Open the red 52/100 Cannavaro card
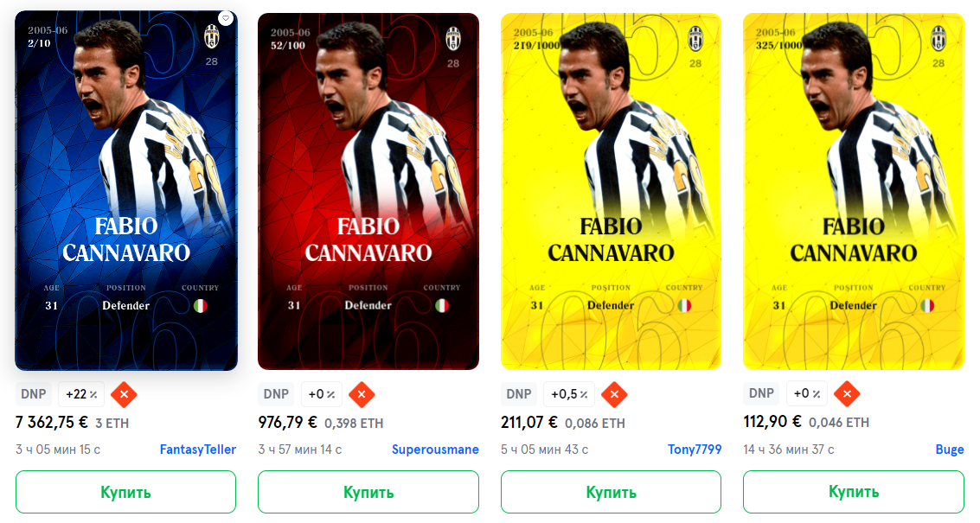 pyautogui.click(x=368, y=191)
